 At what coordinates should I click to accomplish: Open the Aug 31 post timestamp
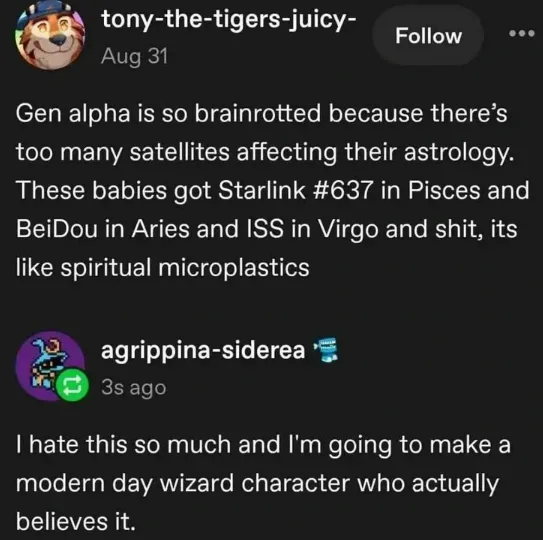tap(134, 56)
